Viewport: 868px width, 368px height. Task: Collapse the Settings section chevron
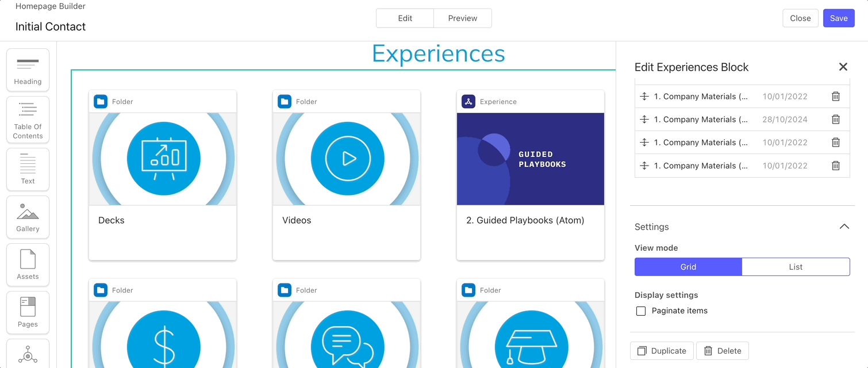coord(844,227)
